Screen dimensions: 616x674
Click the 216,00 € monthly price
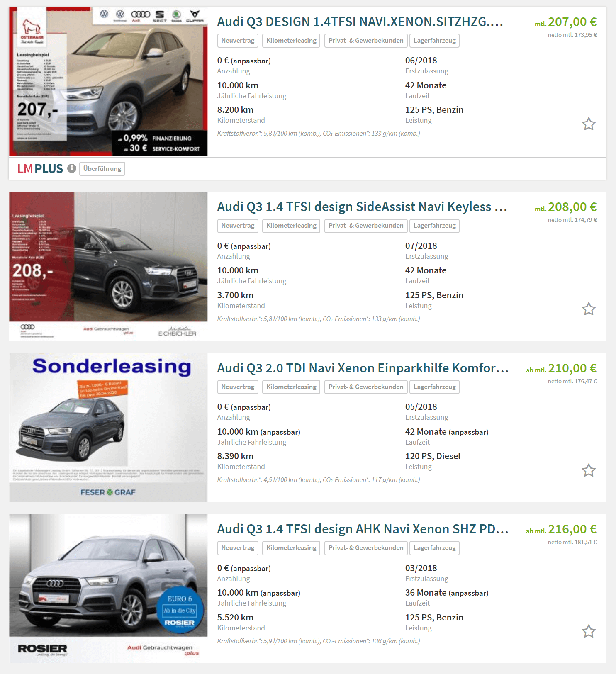point(572,529)
